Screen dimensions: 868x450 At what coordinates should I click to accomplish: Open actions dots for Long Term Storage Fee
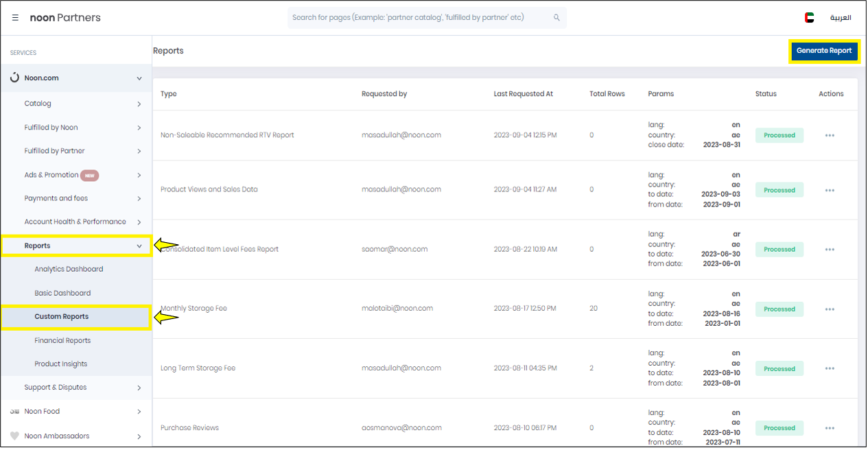coord(830,369)
